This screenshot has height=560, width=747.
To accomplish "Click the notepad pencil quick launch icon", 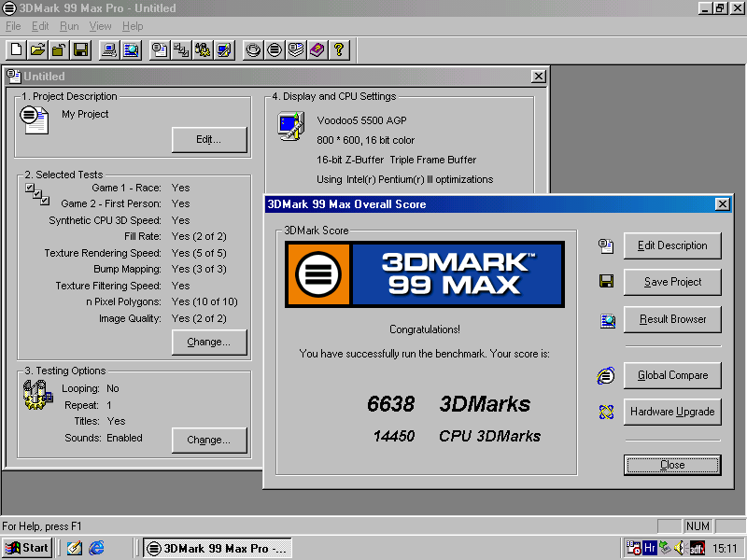I will (75, 548).
